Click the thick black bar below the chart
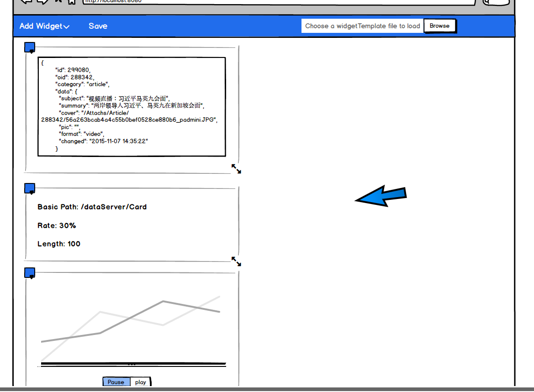 coord(132,364)
